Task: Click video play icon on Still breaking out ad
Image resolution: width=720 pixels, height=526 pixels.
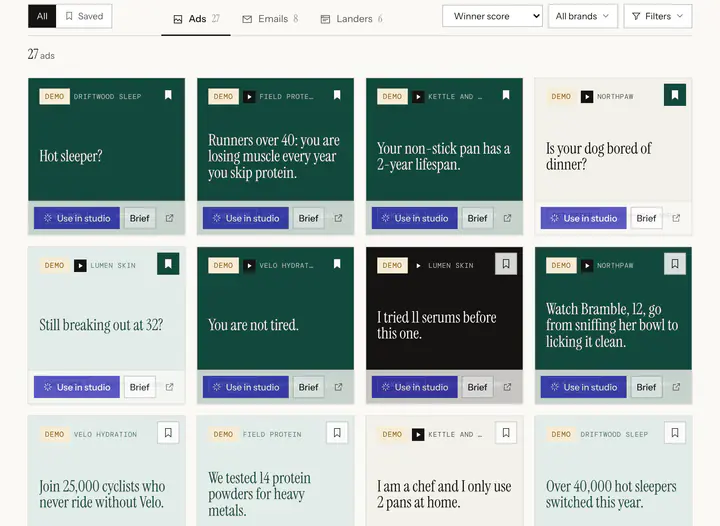Action: [x=80, y=265]
